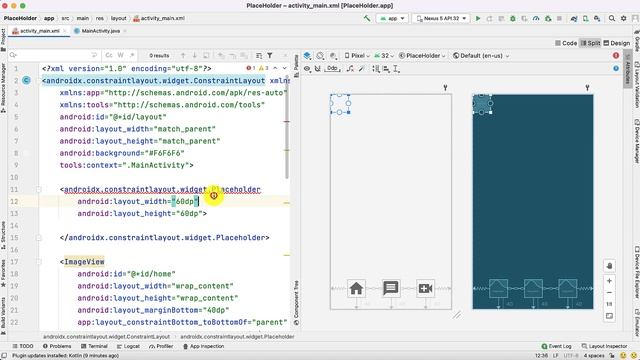Click the Design Surface layers icon

(307, 56)
